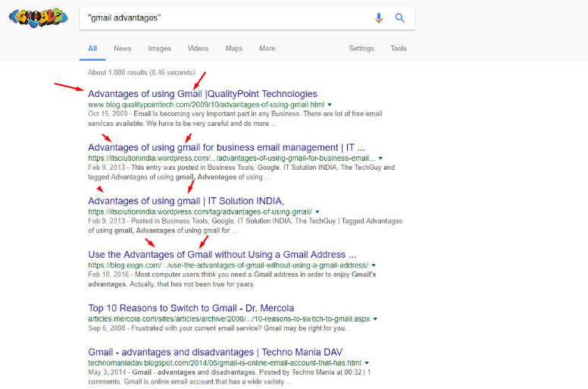The image size is (588, 389).
Task: Open Gmail advantages and disadvantages Techno Mania DAV result
Action: coord(215,353)
